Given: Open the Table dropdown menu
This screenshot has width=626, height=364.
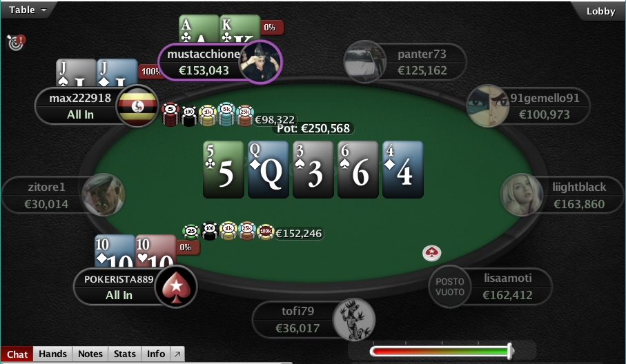Looking at the screenshot, I should [x=27, y=10].
